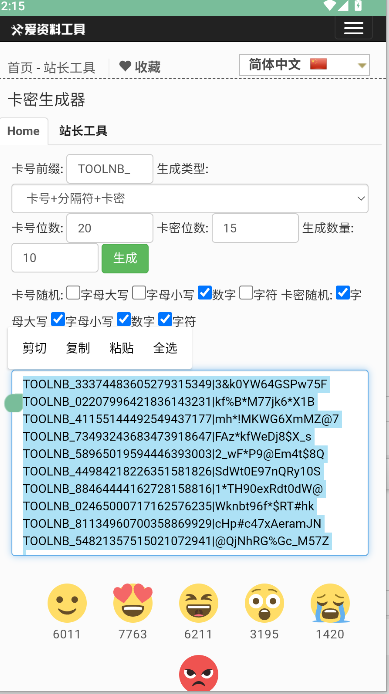Image resolution: width=389 pixels, height=694 pixels.
Task: Switch to the Home tab
Action: tap(23, 131)
